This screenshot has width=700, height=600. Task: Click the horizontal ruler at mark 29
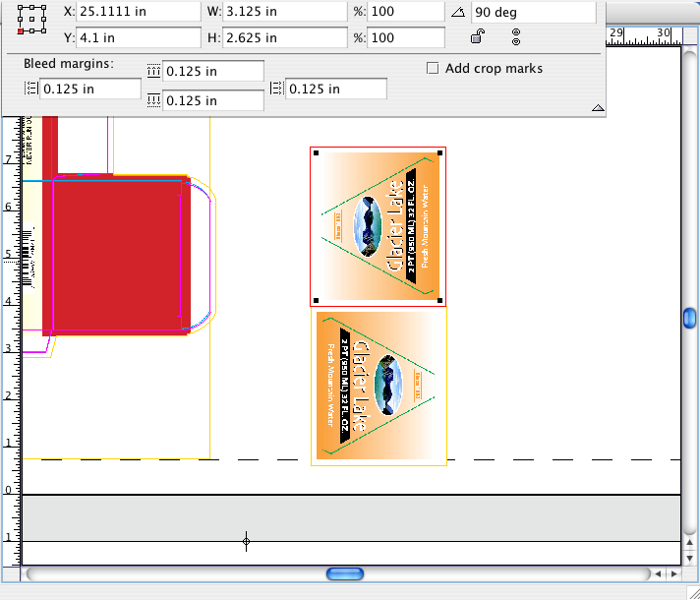pyautogui.click(x=616, y=34)
